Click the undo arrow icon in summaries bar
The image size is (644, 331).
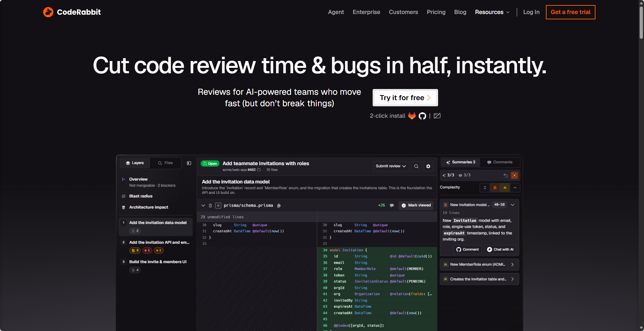pos(506,175)
